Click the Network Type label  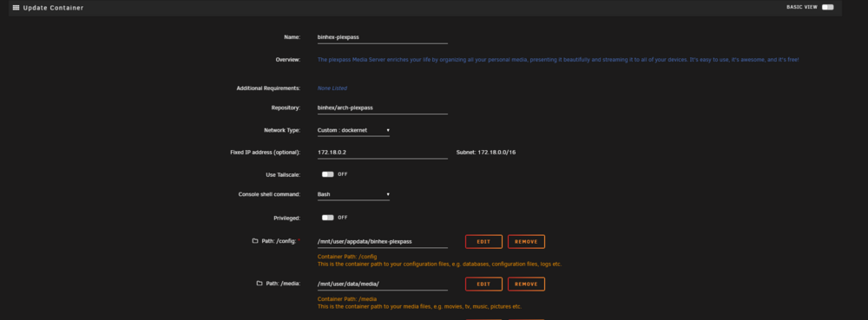coord(282,130)
